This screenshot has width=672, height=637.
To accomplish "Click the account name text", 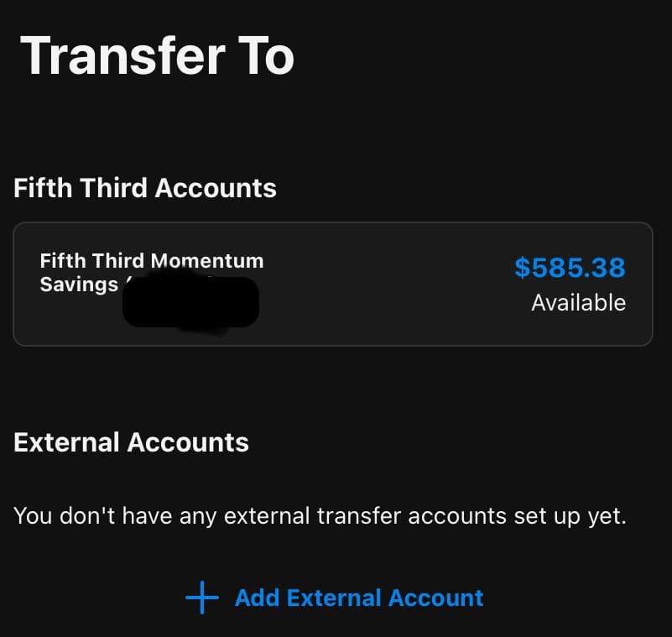I will [152, 272].
